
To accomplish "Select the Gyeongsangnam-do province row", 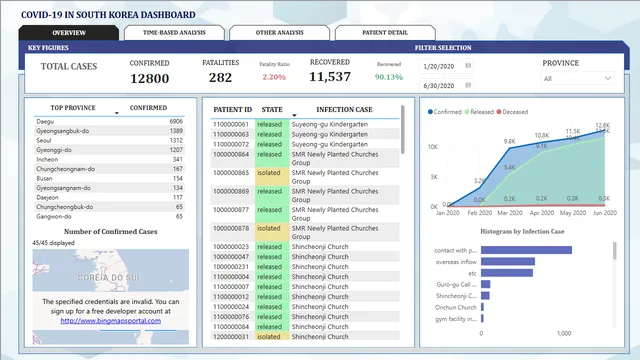I will pos(109,188).
